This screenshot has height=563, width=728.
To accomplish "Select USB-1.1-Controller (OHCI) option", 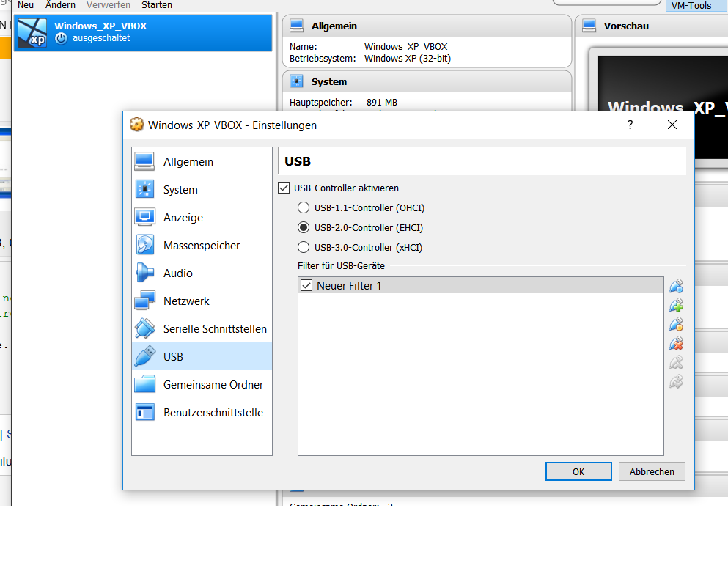I will 304,207.
